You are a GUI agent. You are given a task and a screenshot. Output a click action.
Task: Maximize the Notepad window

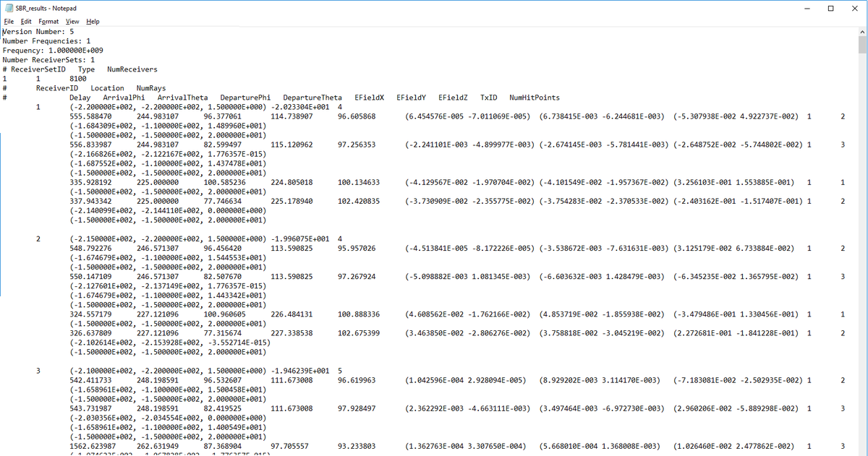point(832,7)
